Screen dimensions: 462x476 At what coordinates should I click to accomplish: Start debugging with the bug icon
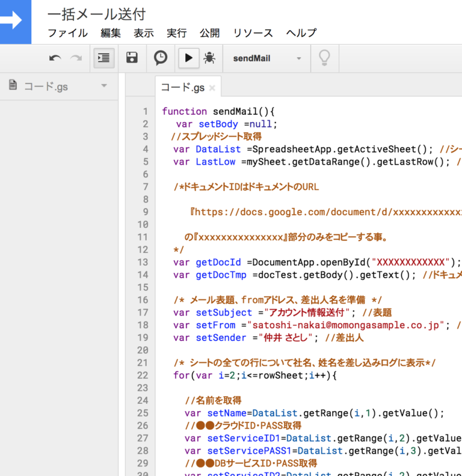pos(209,58)
